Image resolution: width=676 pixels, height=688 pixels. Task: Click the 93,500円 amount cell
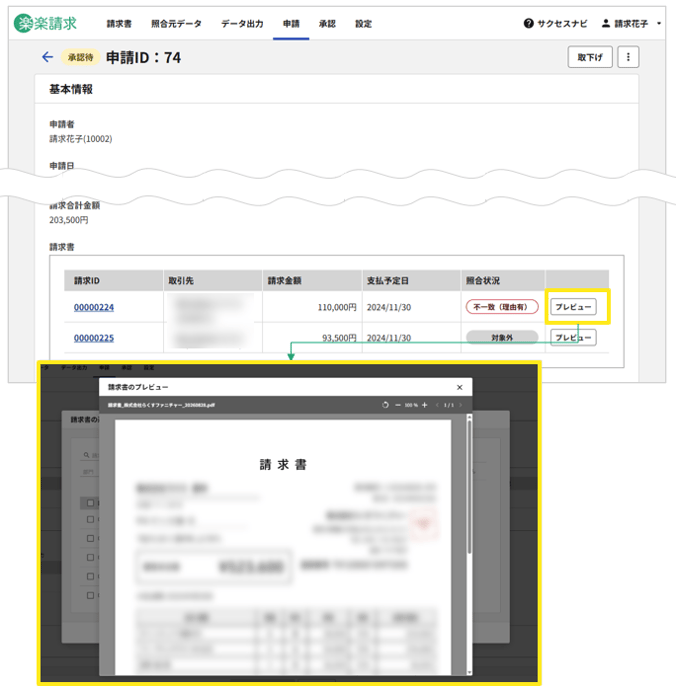pos(339,338)
